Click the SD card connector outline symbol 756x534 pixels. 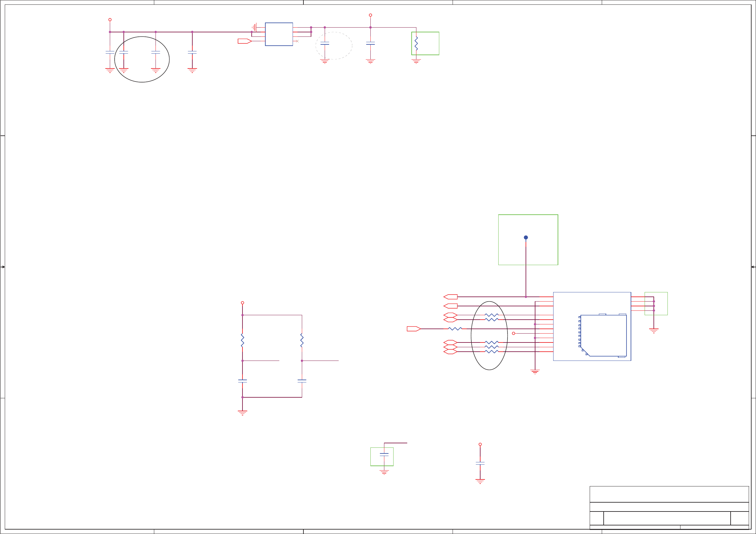pyautogui.click(x=603, y=335)
